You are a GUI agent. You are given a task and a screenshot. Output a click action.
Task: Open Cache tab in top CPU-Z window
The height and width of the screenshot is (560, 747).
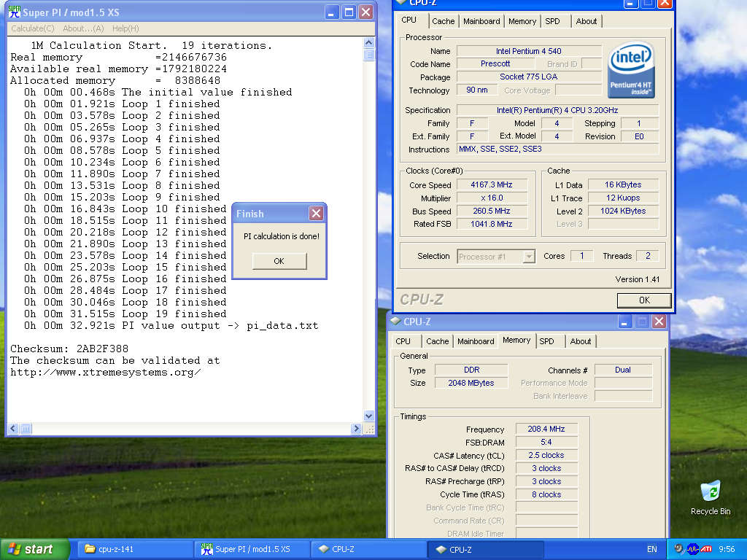click(x=443, y=21)
